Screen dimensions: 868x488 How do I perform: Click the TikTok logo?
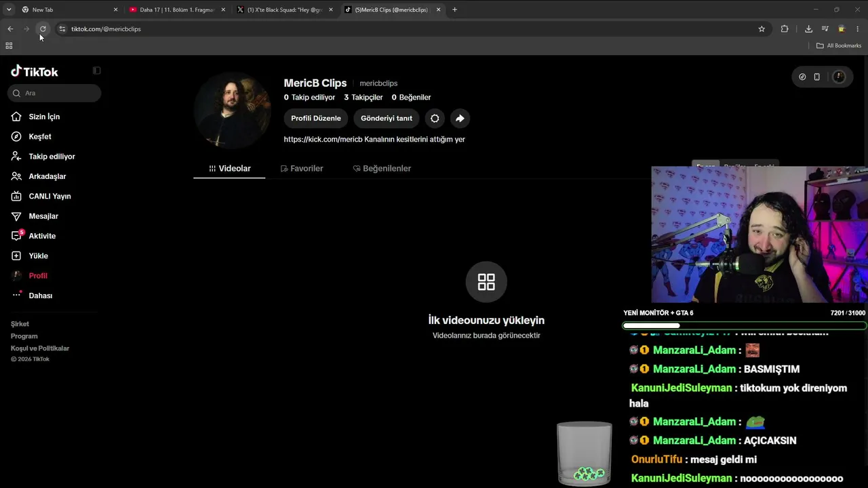click(35, 71)
